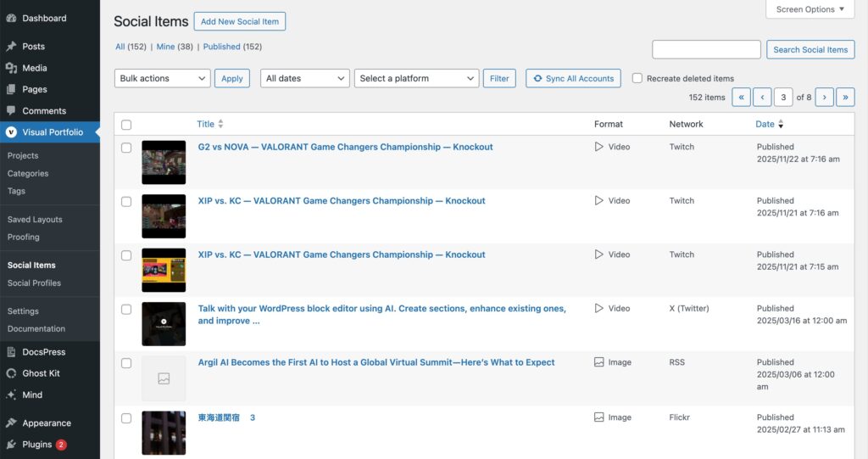Open the Media library icon
This screenshot has height=459, width=868.
[11, 68]
